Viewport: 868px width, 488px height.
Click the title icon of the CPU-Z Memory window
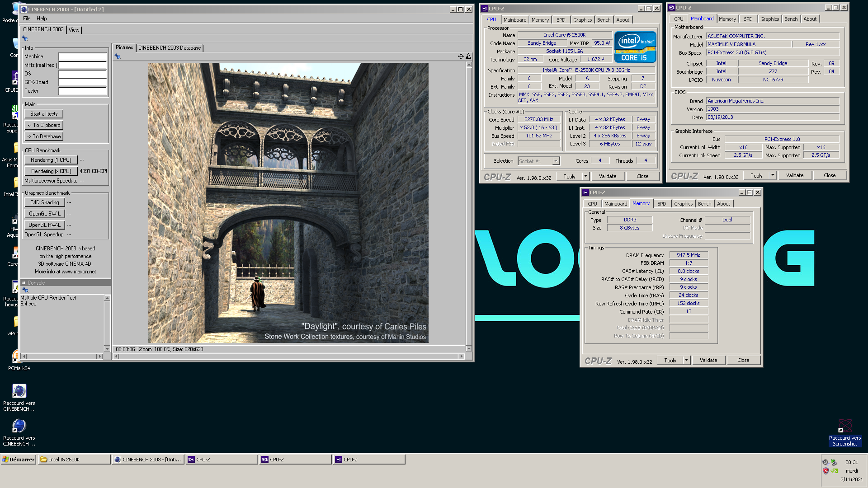585,192
